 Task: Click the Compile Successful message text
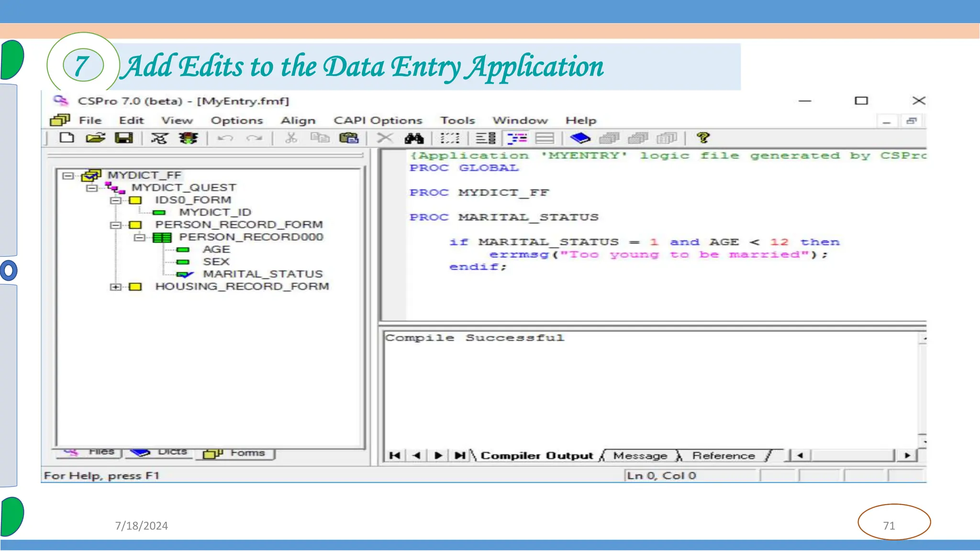click(475, 338)
